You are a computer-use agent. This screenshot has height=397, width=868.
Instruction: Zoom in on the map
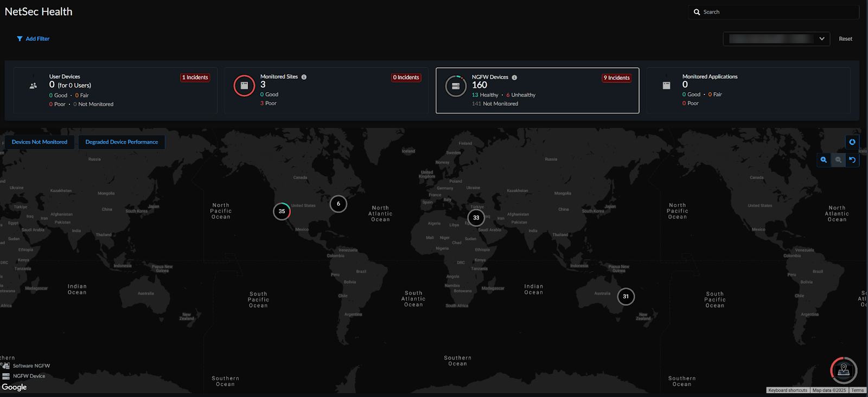tap(824, 160)
